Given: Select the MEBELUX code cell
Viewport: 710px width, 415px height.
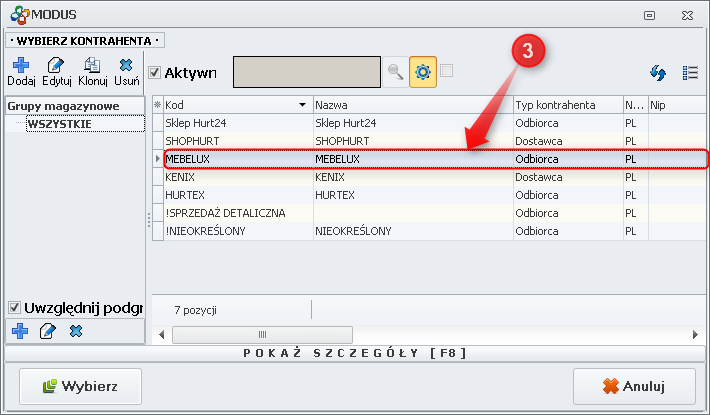Looking at the screenshot, I should pos(238,159).
